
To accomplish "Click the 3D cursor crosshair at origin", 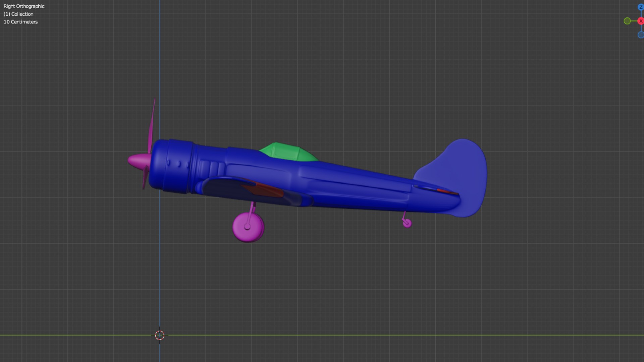I will tap(160, 335).
